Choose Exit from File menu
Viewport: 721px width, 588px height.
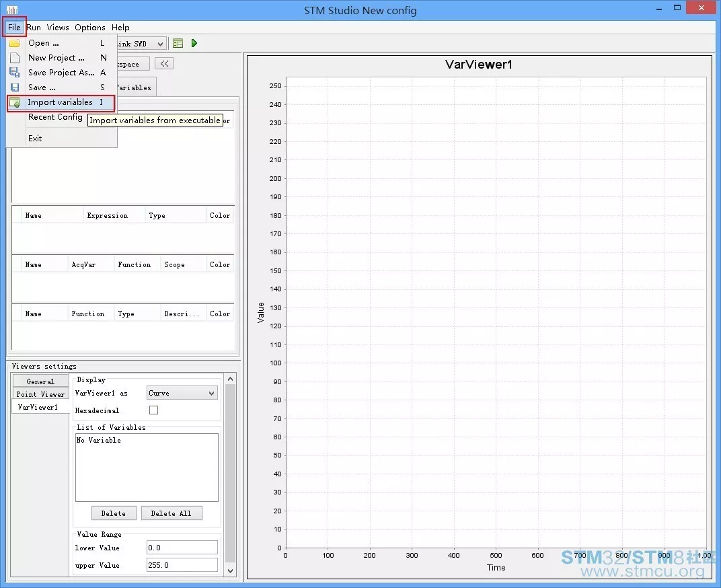62,138
